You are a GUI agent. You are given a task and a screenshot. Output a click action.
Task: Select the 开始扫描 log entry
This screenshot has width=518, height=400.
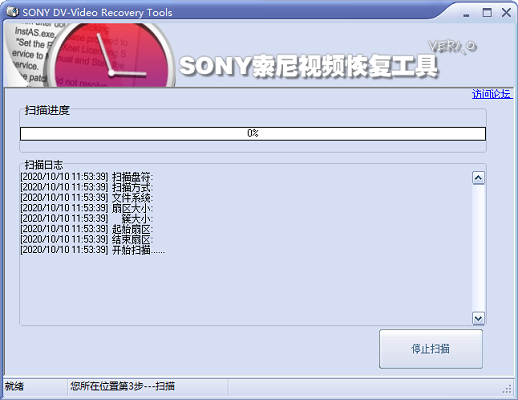93,250
